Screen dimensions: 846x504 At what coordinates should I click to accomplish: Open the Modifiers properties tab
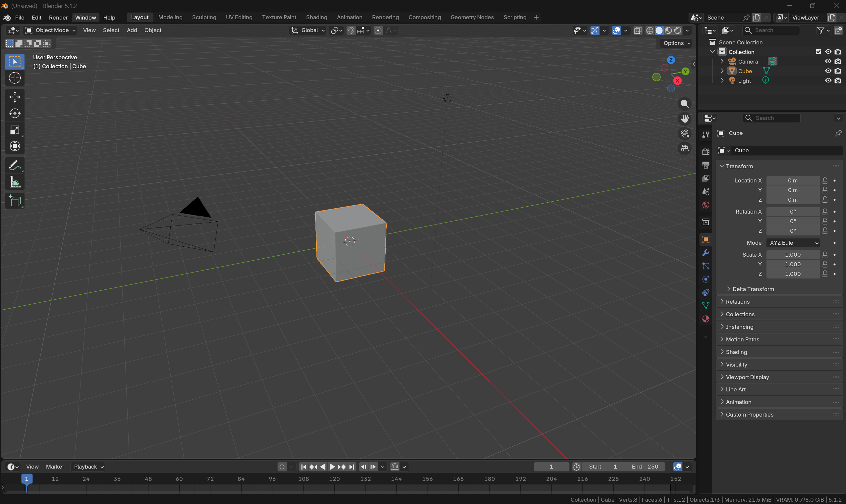pyautogui.click(x=706, y=253)
